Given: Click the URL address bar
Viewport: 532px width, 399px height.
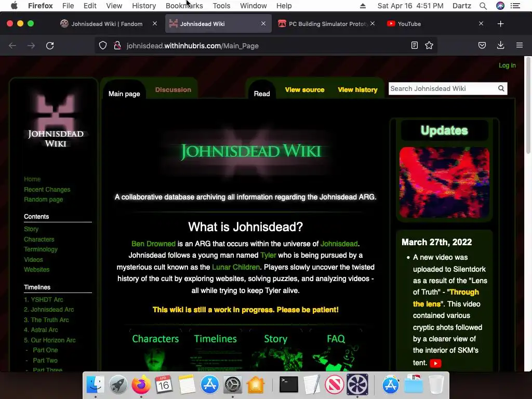Looking at the screenshot, I should (x=264, y=46).
